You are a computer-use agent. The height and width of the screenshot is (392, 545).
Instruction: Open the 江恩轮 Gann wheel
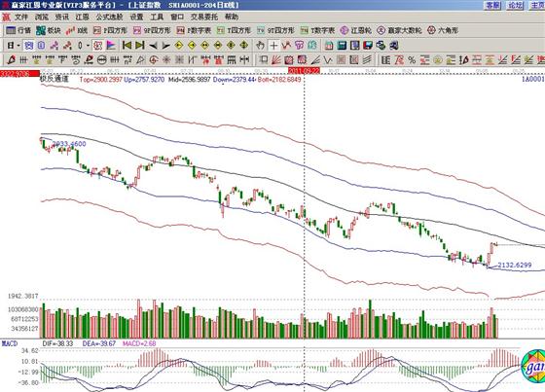356,30
